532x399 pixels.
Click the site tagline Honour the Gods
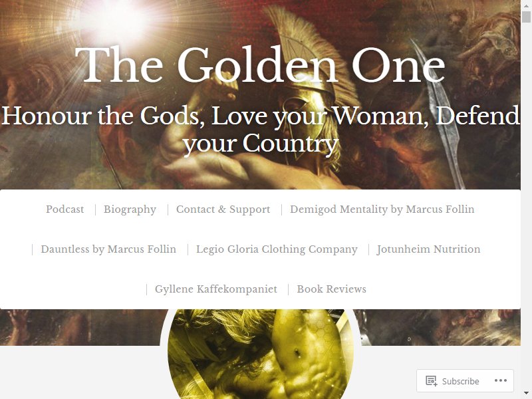click(x=261, y=130)
